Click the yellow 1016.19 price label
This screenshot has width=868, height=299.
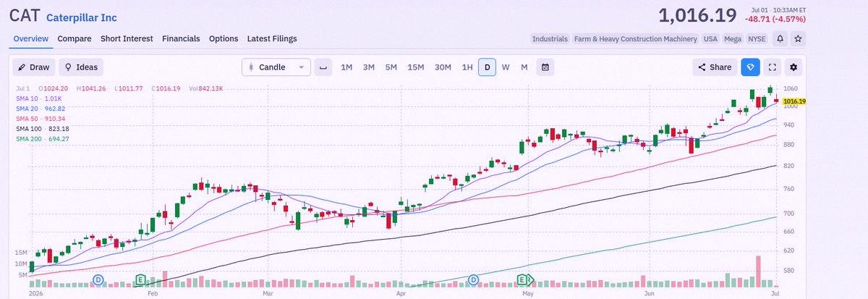tap(794, 101)
